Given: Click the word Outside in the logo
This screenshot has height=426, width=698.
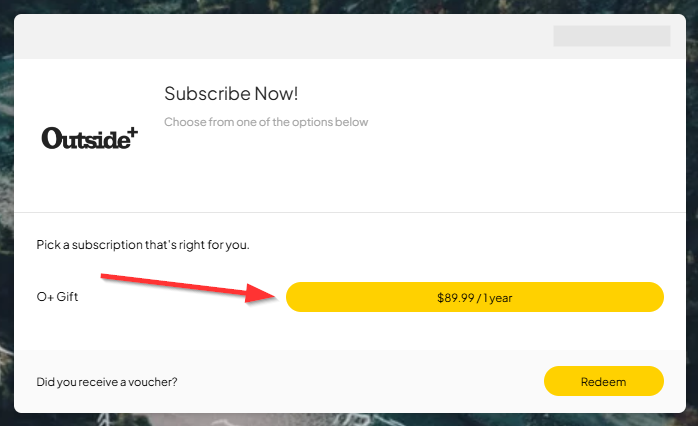Looking at the screenshot, I should pos(85,138).
